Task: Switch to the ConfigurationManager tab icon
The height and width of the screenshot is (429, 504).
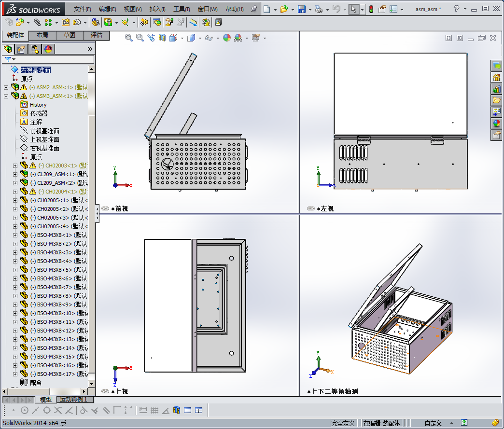Action: (35, 49)
